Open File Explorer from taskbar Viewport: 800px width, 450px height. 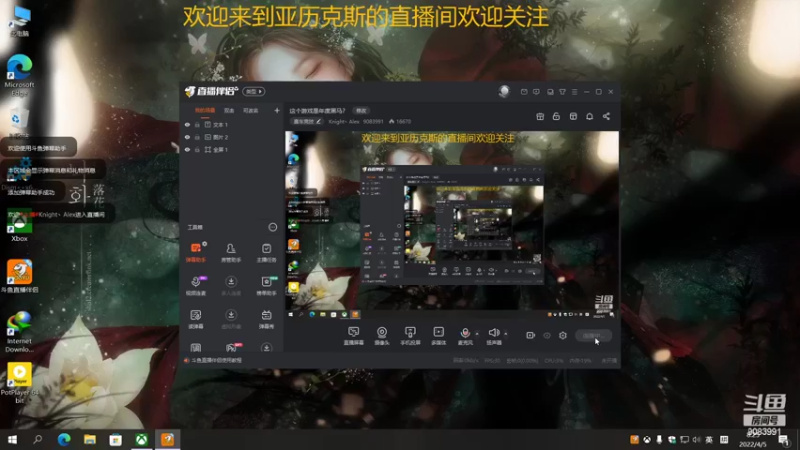click(90, 439)
